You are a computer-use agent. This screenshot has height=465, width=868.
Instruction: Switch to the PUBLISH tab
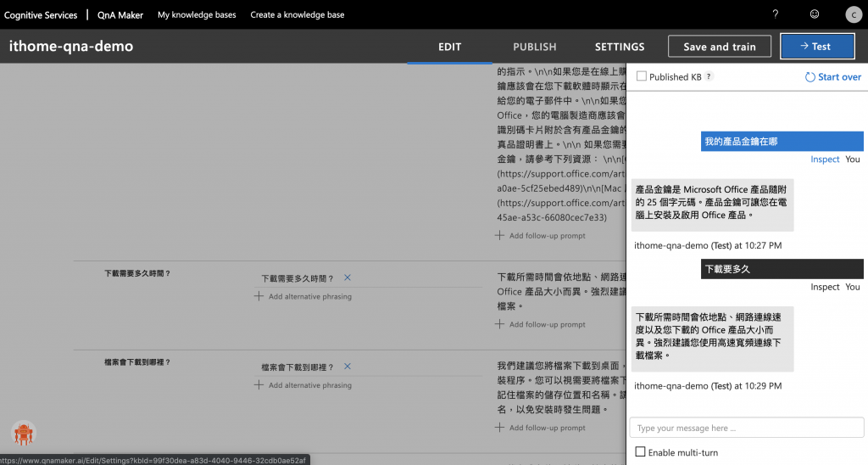[534, 48]
